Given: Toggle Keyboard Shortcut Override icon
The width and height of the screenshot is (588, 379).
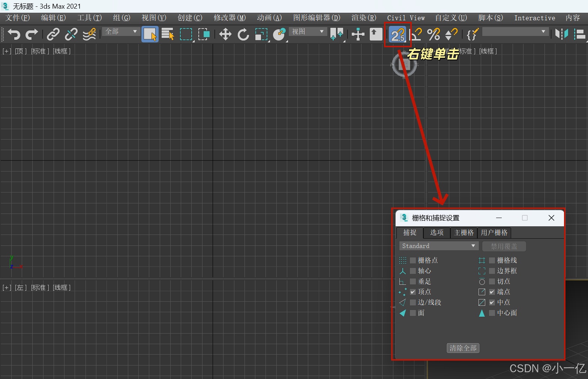Looking at the screenshot, I should click(x=376, y=35).
